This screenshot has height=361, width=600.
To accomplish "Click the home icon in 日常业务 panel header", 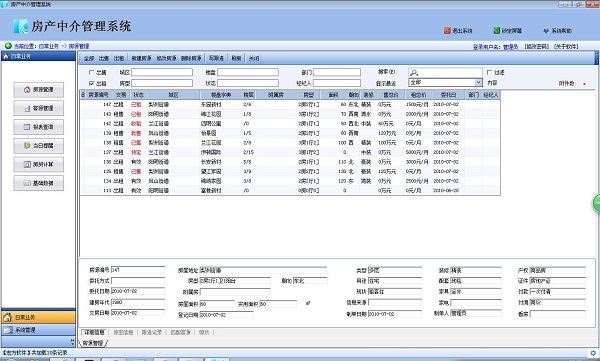I will [6, 56].
